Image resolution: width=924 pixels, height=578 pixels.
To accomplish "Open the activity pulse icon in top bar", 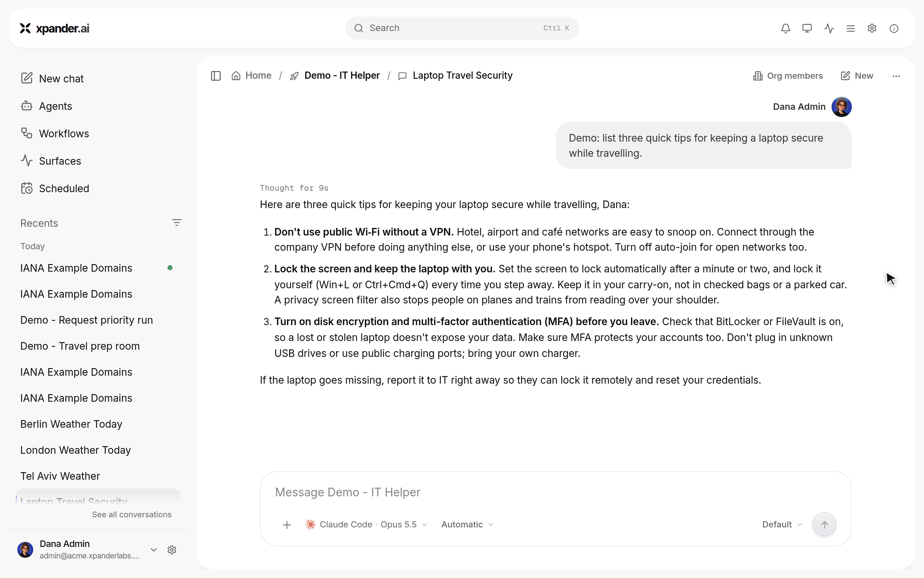I will pos(829,28).
